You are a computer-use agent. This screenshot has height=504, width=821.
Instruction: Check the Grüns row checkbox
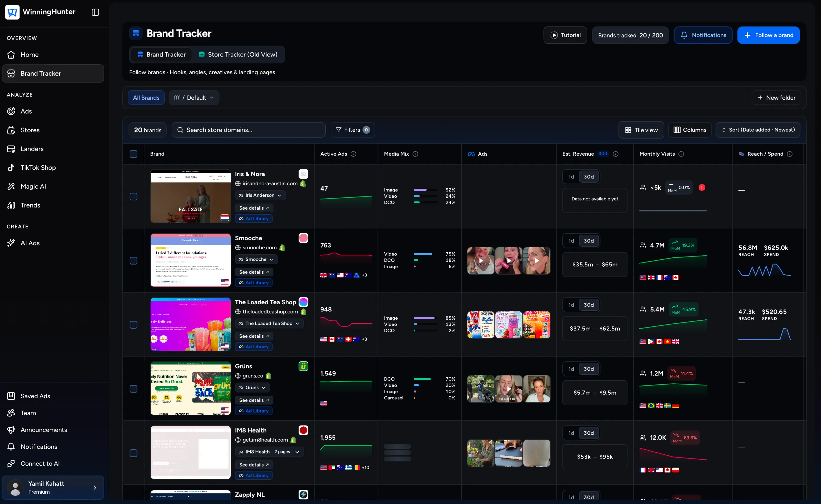point(133,389)
